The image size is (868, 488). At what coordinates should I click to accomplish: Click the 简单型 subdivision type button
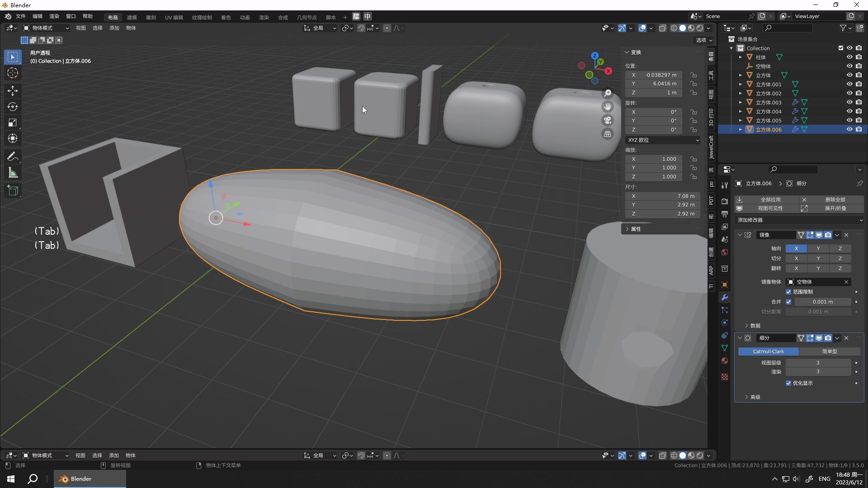[x=829, y=352]
